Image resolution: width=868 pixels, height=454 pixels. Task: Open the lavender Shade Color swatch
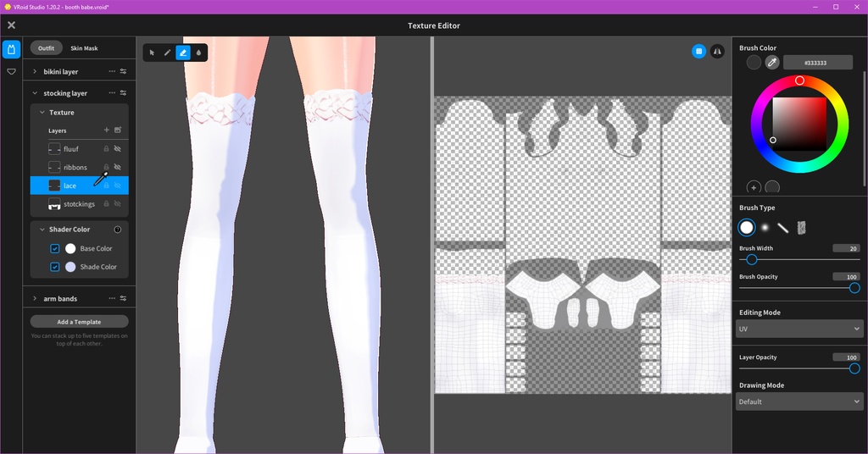coord(70,267)
